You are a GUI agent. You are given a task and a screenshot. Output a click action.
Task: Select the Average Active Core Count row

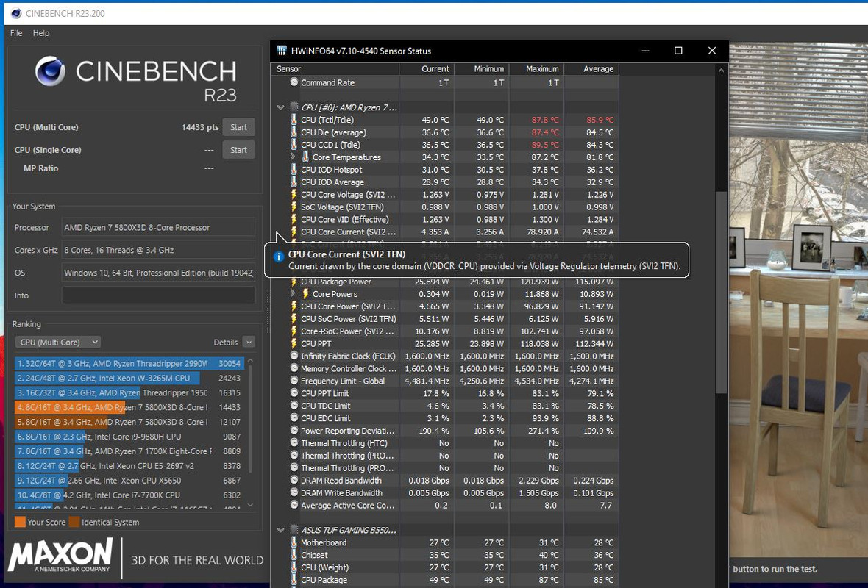point(444,506)
